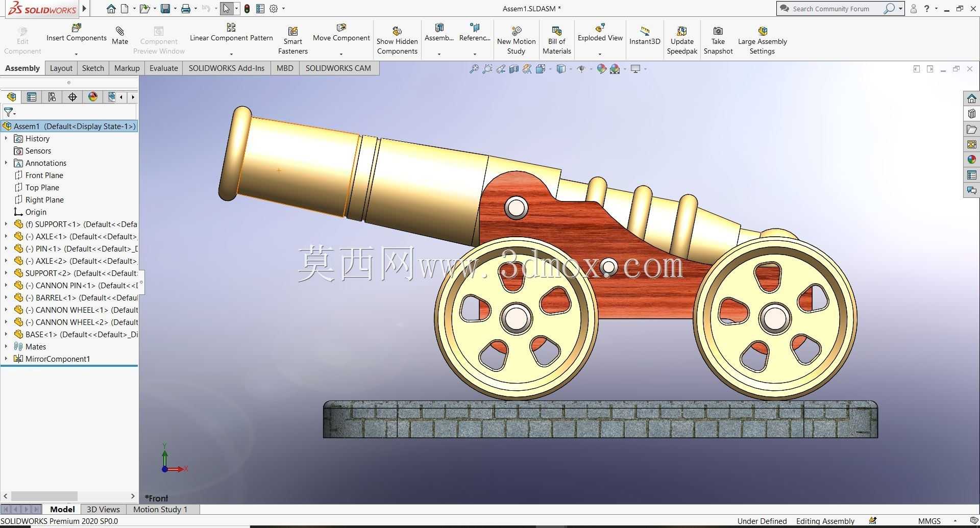Open SOLIDWORKS Add-Ins tab
Image resolution: width=980 pixels, height=528 pixels.
[x=227, y=68]
